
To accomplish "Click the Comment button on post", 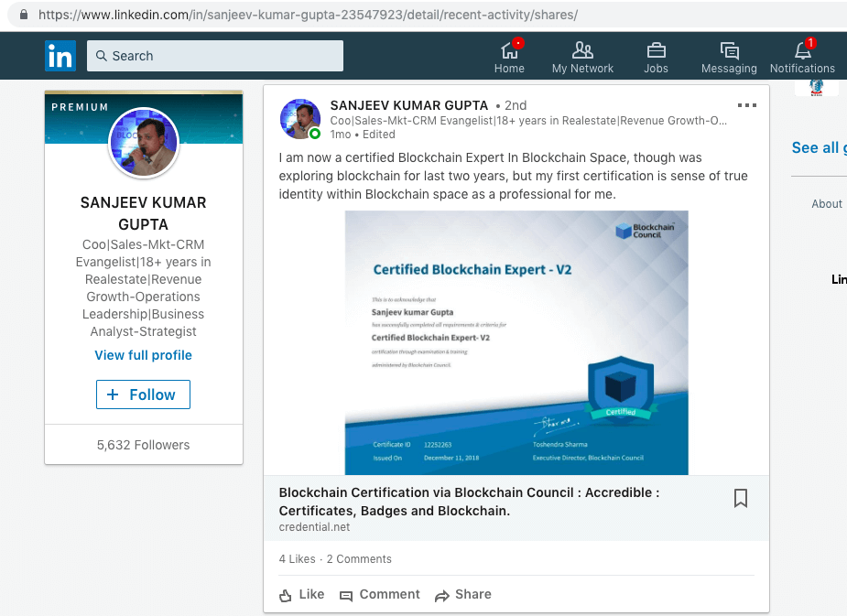I will click(379, 594).
